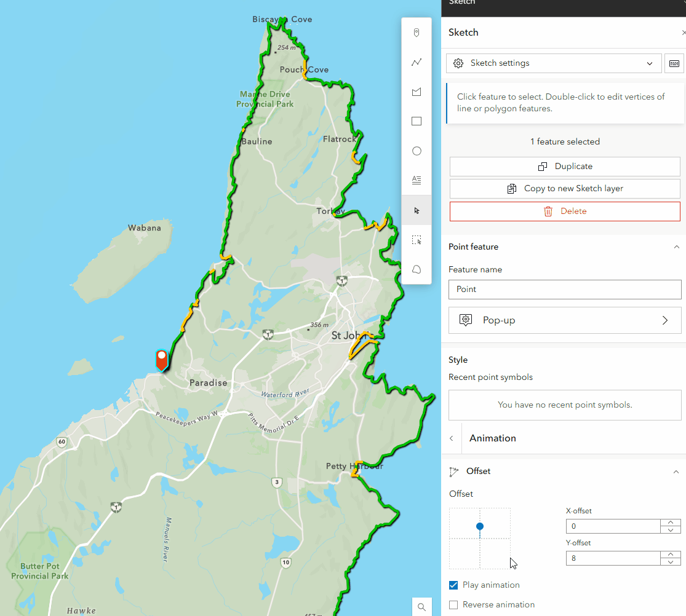Activate rectangle selection tool

pos(417,240)
